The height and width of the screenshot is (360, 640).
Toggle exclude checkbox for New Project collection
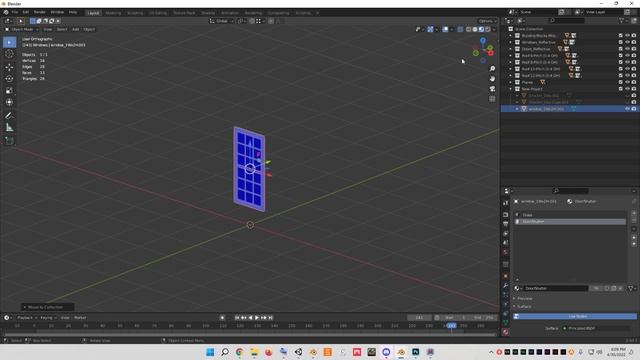click(621, 89)
